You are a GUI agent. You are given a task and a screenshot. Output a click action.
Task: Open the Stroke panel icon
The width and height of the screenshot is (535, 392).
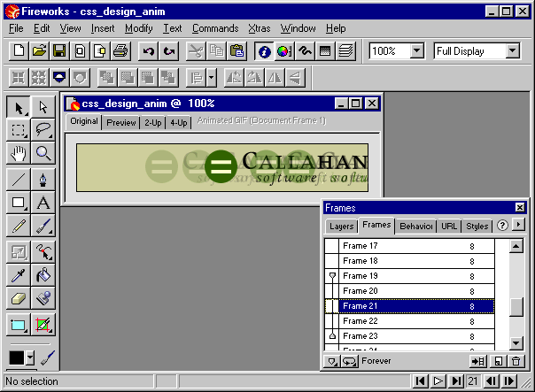pyautogui.click(x=305, y=51)
